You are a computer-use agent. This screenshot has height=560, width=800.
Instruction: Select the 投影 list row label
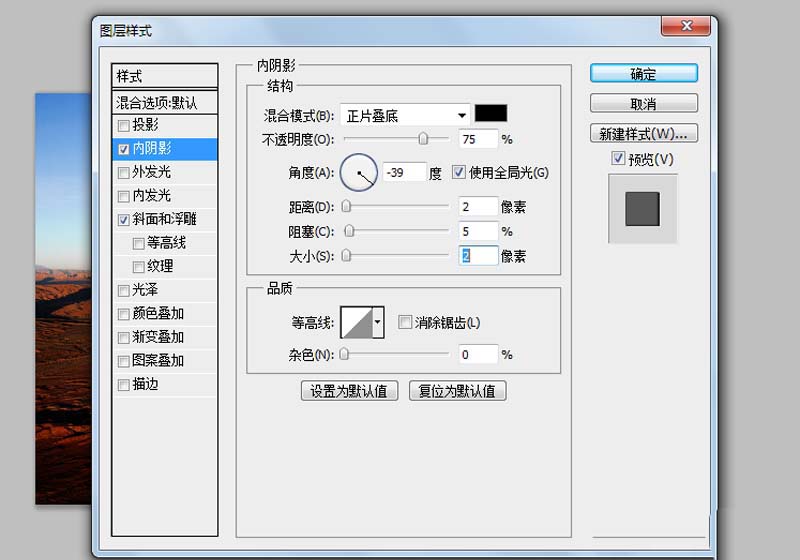[145, 125]
